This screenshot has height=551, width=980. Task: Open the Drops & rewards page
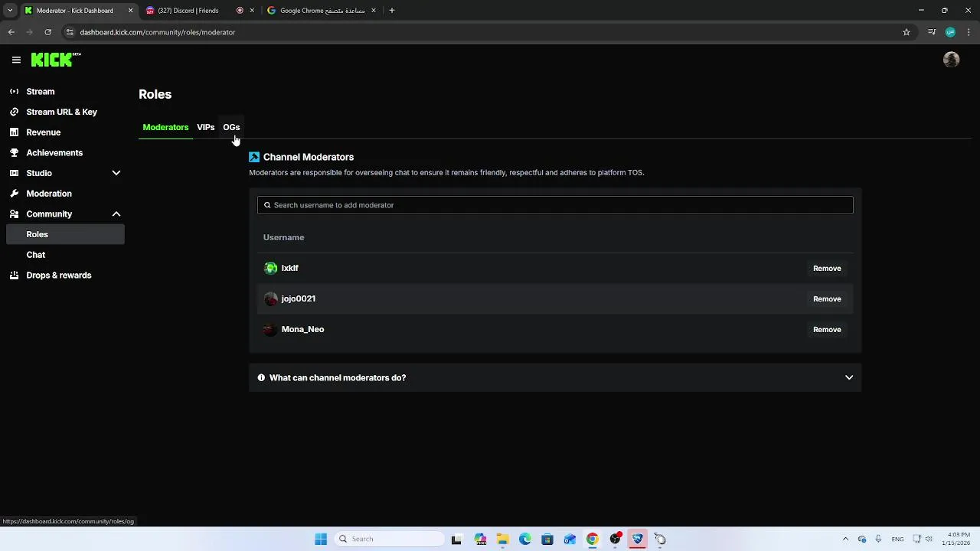tap(64, 275)
